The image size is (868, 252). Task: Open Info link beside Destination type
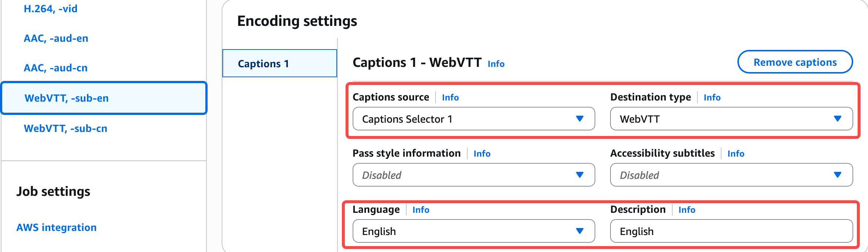point(712,98)
